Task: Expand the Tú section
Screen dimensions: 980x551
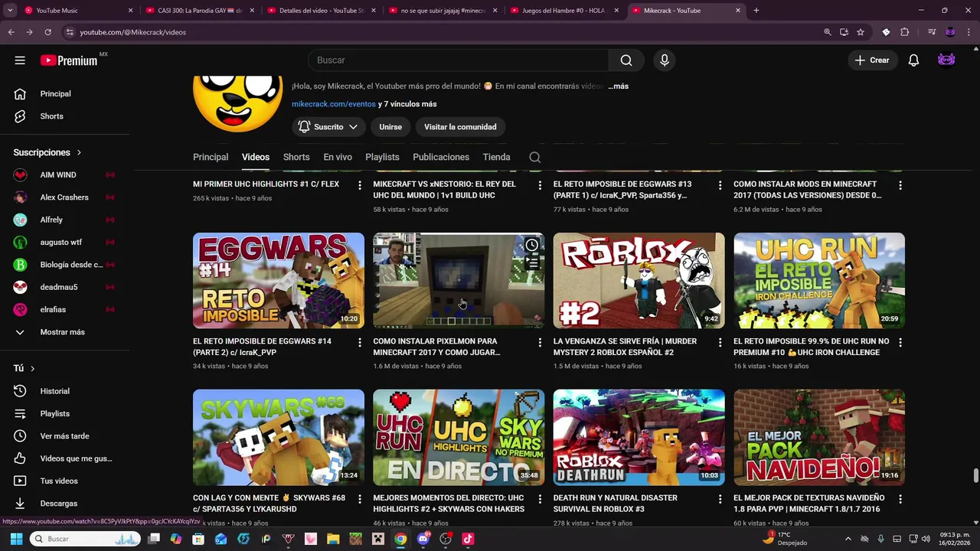Action: [x=24, y=368]
